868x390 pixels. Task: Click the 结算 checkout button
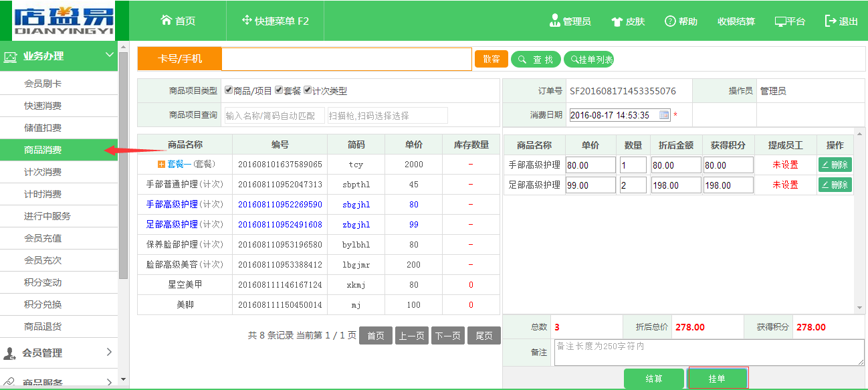pyautogui.click(x=654, y=379)
